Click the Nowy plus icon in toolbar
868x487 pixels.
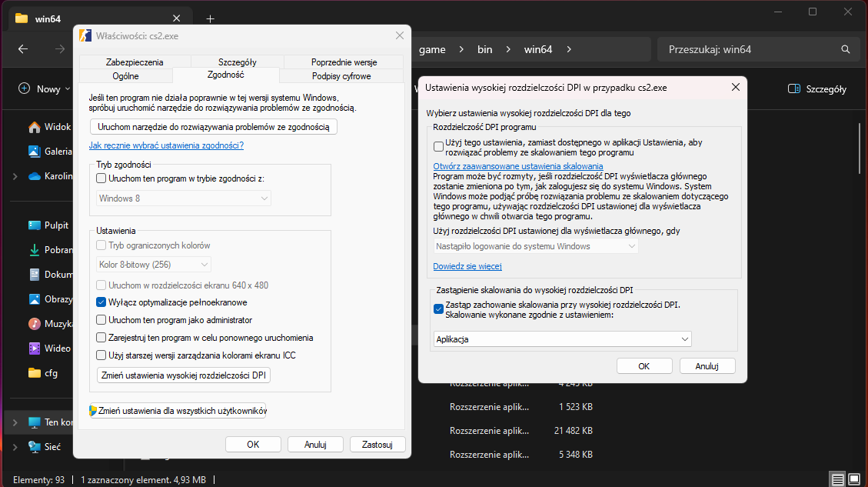pos(24,88)
